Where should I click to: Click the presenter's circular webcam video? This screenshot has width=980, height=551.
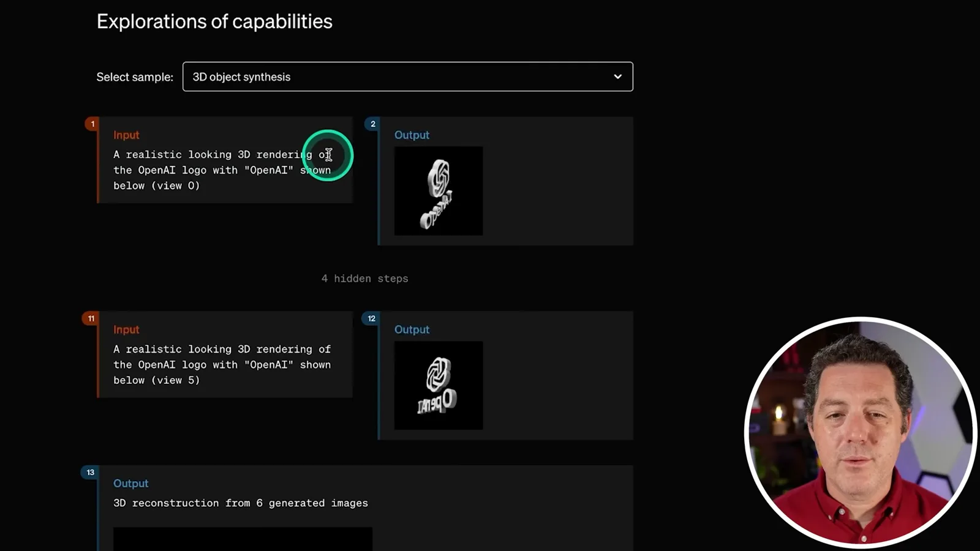pyautogui.click(x=860, y=432)
